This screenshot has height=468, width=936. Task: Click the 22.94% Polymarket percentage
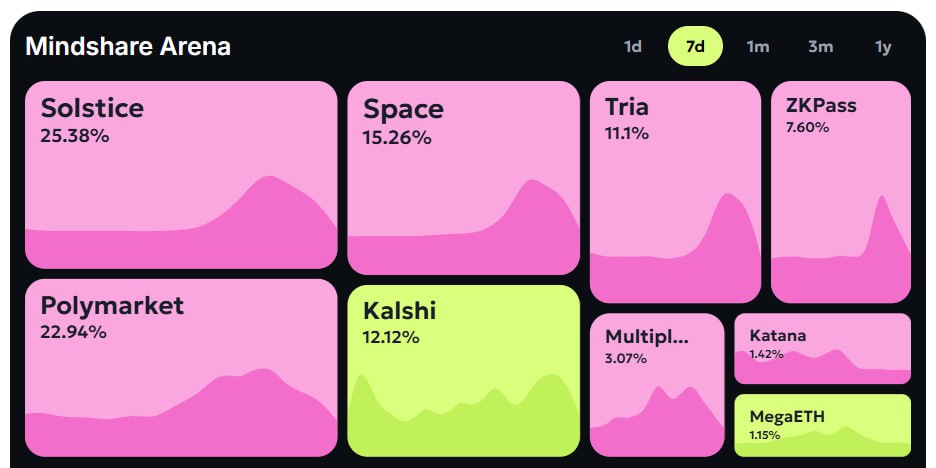pyautogui.click(x=73, y=332)
